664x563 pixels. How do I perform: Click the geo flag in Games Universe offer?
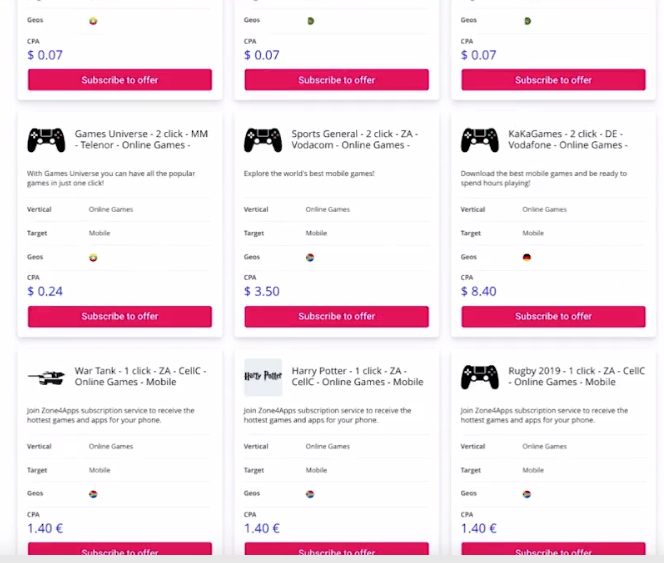pos(93,257)
